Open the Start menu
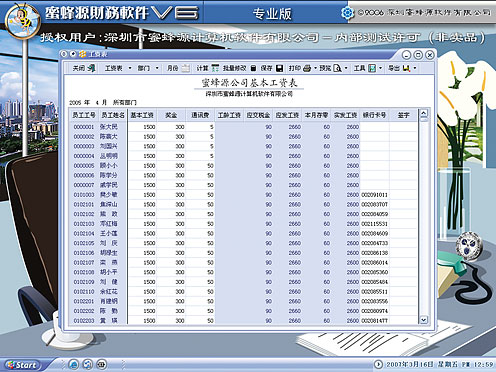496x372 pixels. pyautogui.click(x=22, y=365)
